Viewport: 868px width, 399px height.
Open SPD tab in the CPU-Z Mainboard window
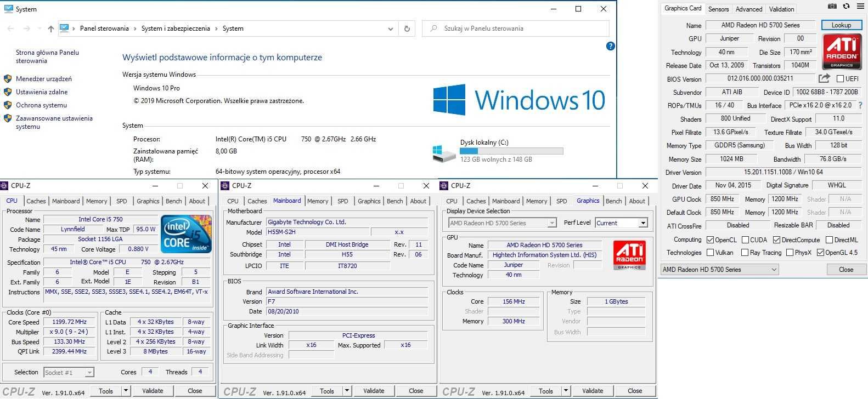point(343,201)
